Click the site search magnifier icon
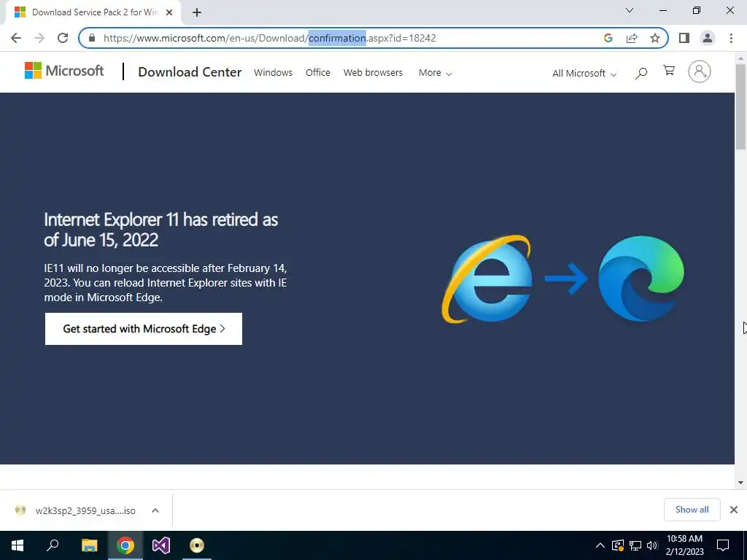 coord(641,73)
